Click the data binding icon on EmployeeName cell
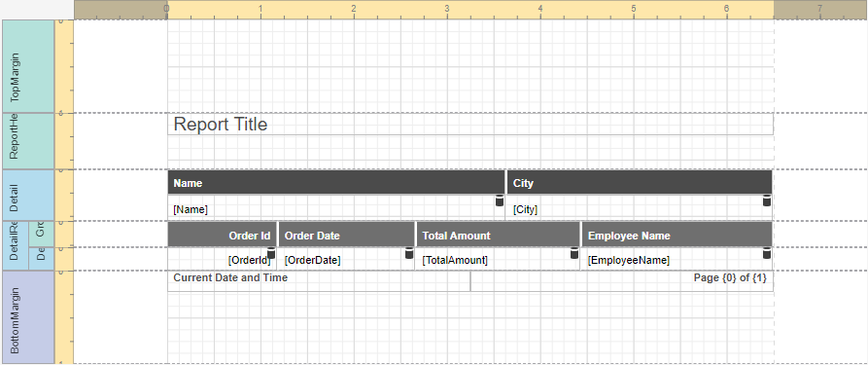868x365 pixels. (x=767, y=253)
